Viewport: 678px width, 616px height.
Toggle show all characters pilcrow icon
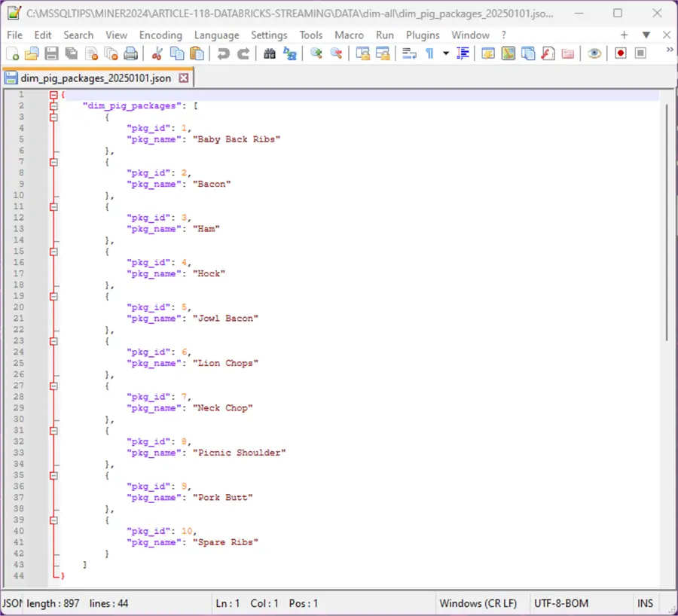click(x=429, y=53)
